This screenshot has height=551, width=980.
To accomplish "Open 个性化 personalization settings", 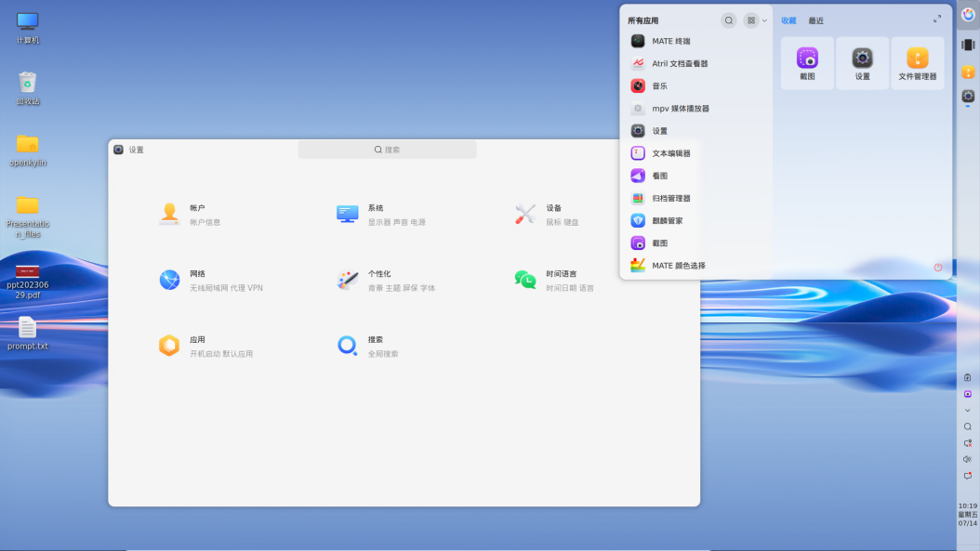I will point(385,280).
